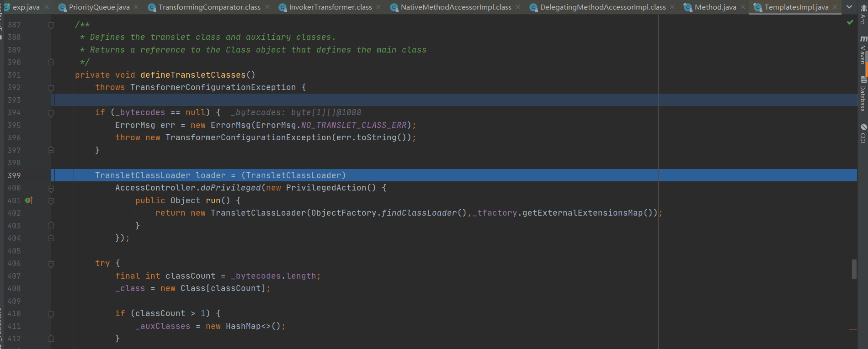Click TransformerConfigurationException on line 392
The width and height of the screenshot is (868, 349).
click(213, 87)
